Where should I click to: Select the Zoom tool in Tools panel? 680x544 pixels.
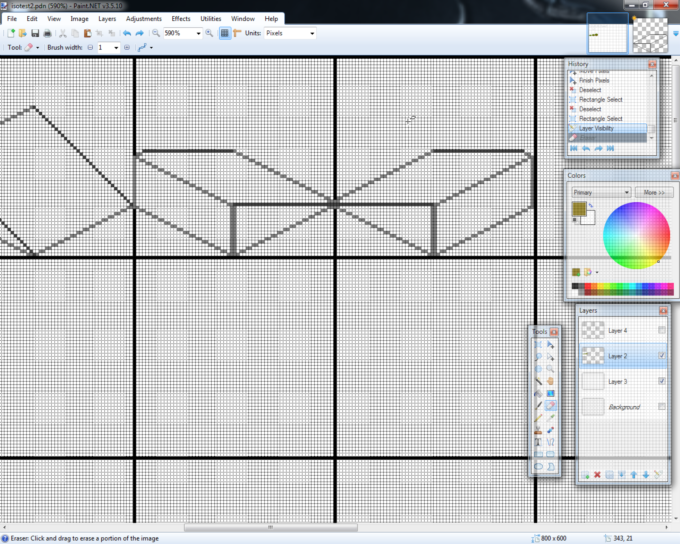point(550,369)
